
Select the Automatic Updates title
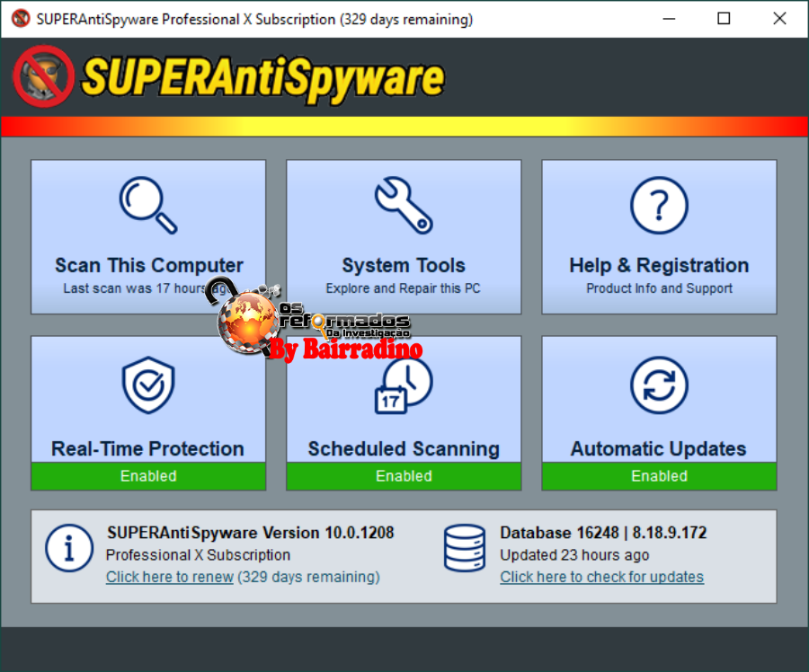pyautogui.click(x=658, y=448)
